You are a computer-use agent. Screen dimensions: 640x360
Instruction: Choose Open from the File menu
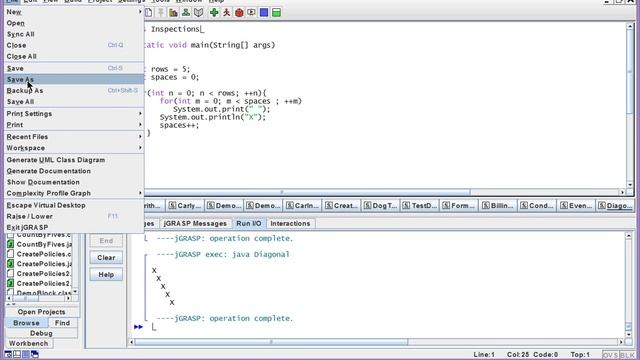point(74,23)
